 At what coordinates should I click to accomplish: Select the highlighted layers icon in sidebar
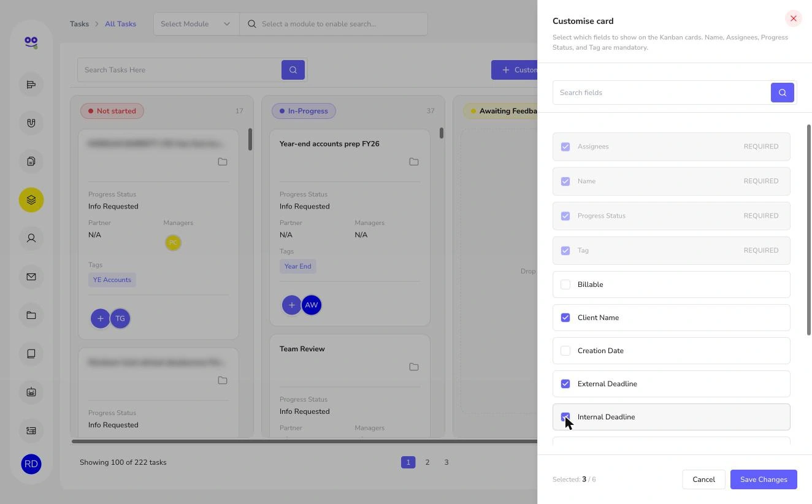(x=31, y=200)
